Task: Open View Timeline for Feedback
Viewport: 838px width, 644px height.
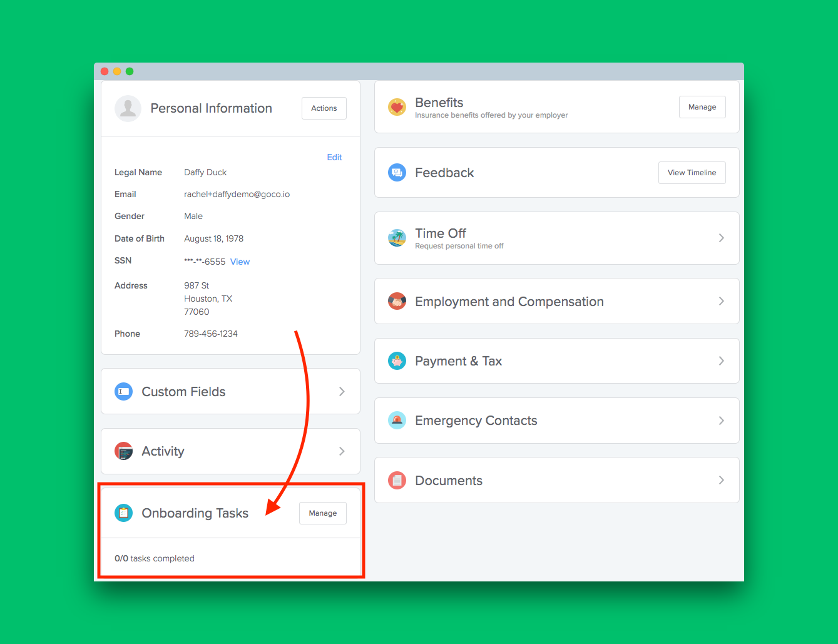Action: point(692,173)
